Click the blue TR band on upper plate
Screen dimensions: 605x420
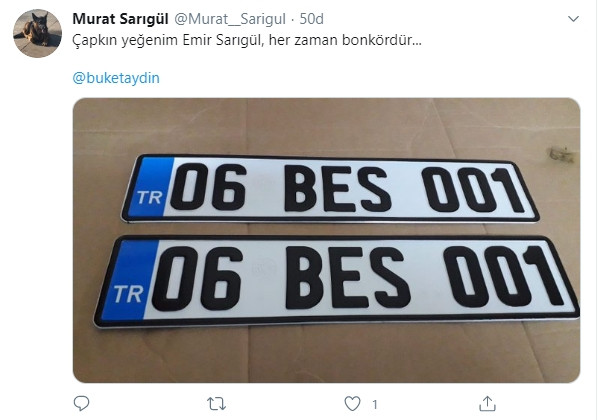point(153,188)
